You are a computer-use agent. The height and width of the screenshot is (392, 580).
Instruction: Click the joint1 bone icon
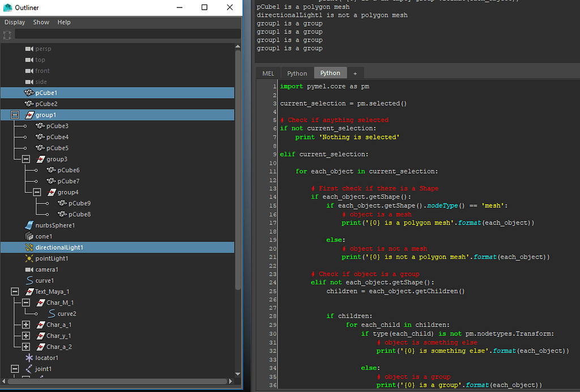[x=29, y=369]
